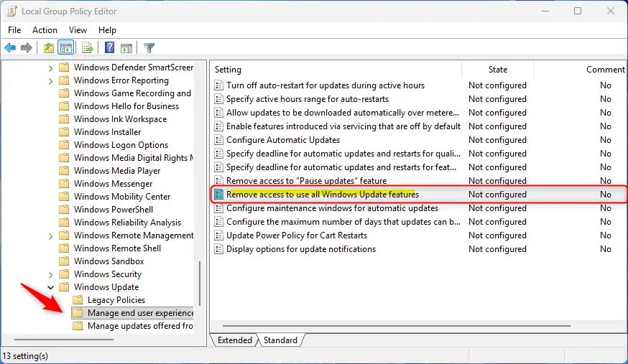628x364 pixels.
Task: Click policy icon for Configure Automatic Updates
Action: click(218, 140)
